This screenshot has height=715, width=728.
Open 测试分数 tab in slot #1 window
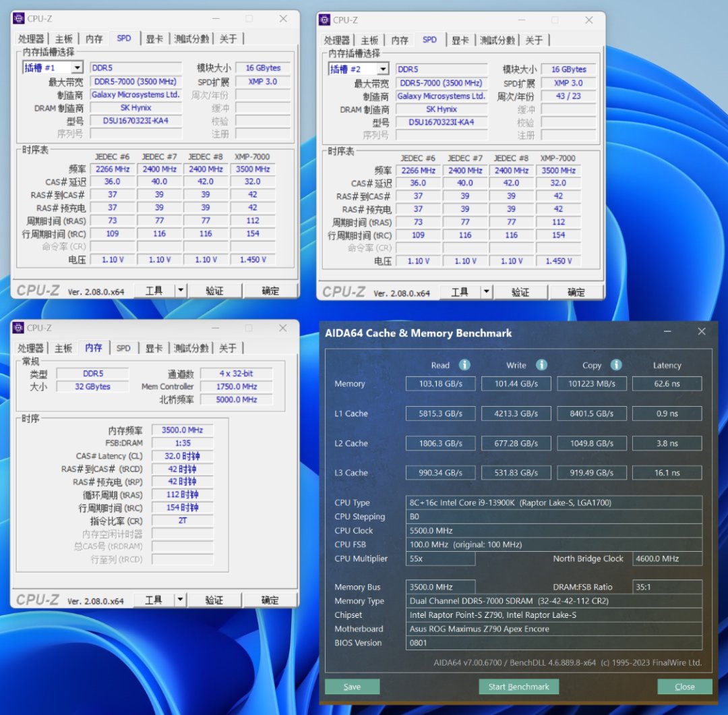(x=191, y=39)
